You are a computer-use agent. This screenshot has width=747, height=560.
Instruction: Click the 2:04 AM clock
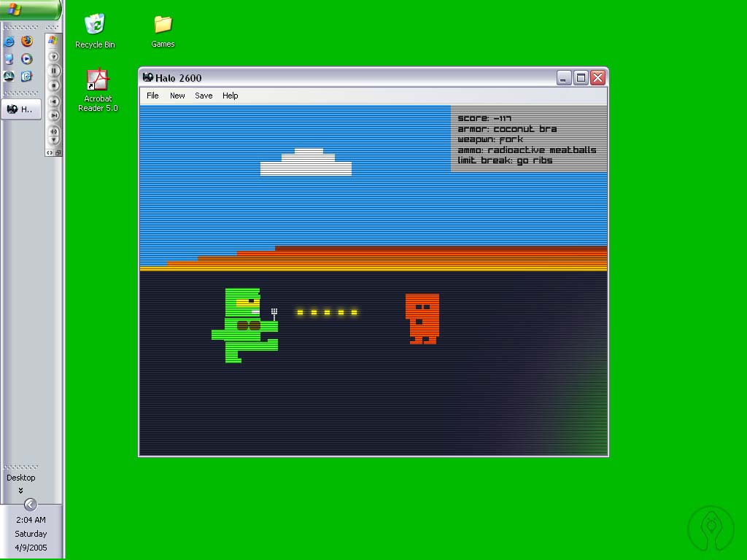[31, 520]
